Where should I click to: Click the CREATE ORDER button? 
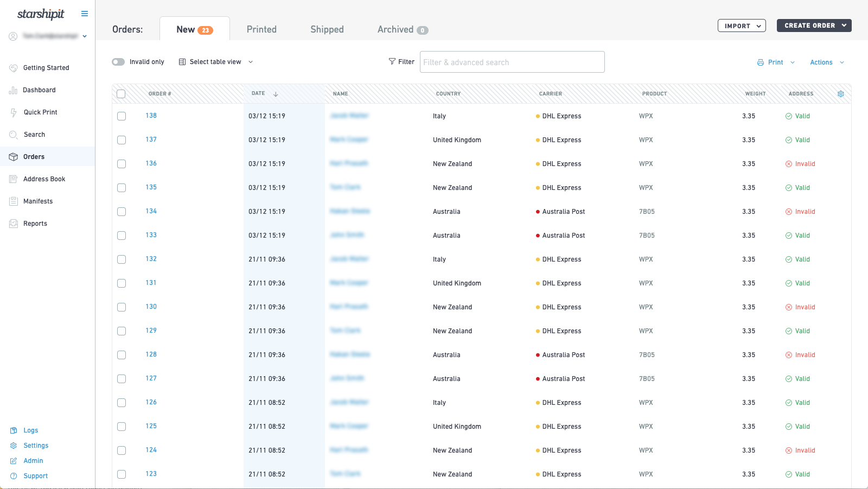point(814,25)
